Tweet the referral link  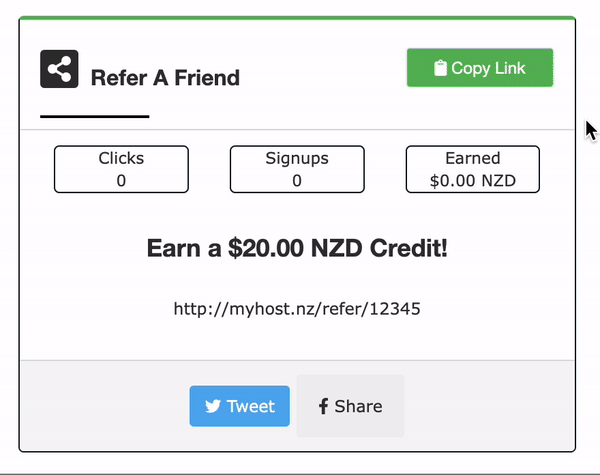coord(240,406)
